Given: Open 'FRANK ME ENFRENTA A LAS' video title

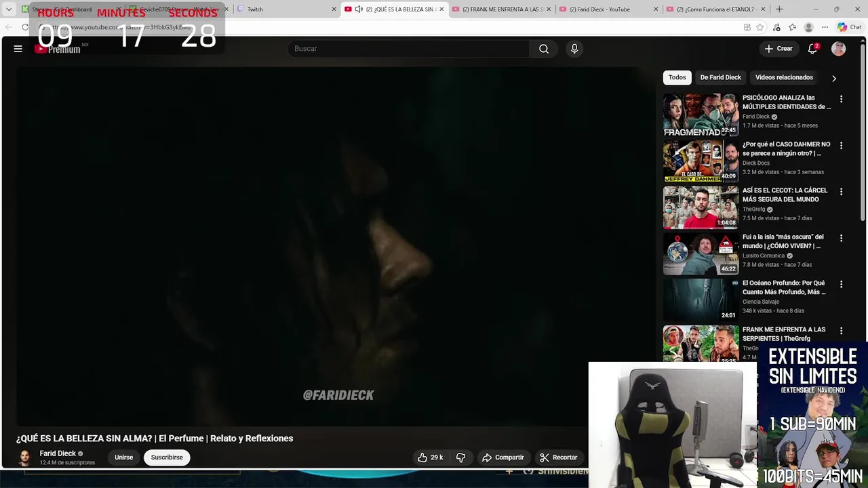Looking at the screenshot, I should (784, 334).
